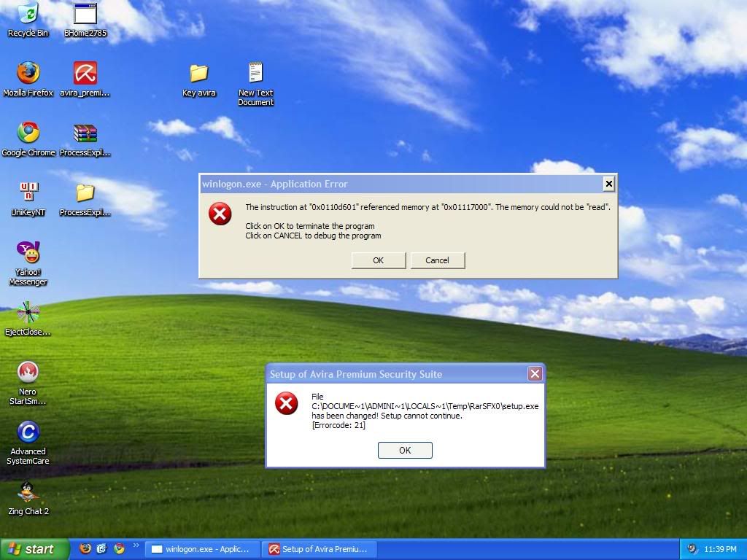
Task: Select the avira_premi... installer icon
Action: click(x=85, y=79)
